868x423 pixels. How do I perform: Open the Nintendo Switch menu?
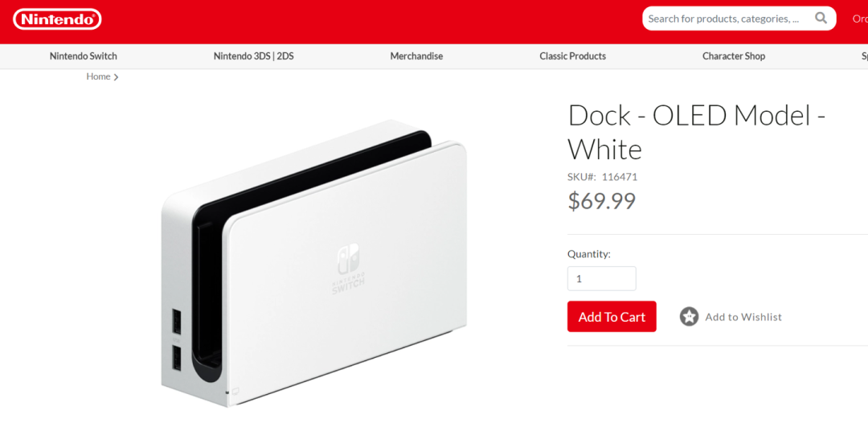pyautogui.click(x=83, y=56)
